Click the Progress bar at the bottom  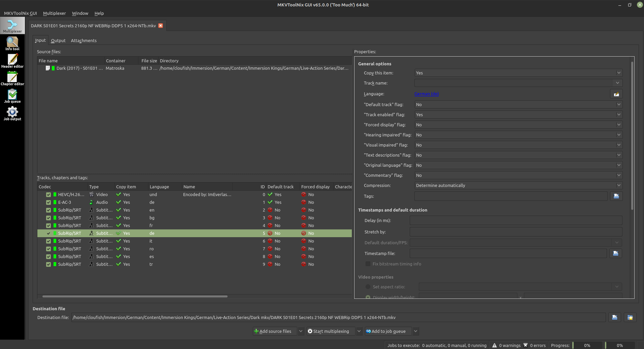tap(587, 345)
